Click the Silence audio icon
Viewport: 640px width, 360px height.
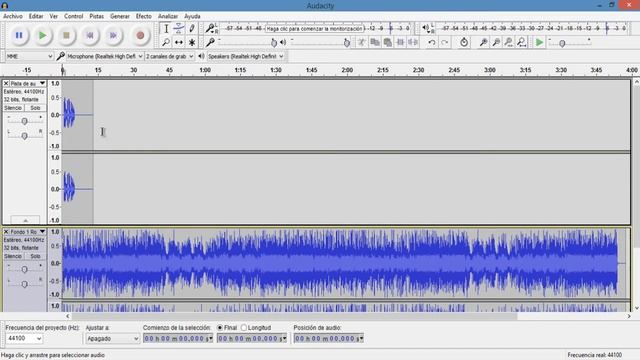pos(413,42)
